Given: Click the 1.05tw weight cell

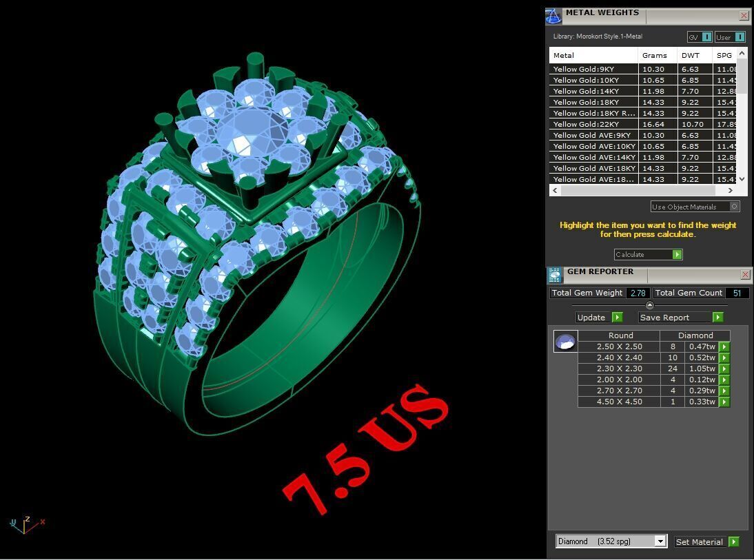Looking at the screenshot, I should (702, 369).
